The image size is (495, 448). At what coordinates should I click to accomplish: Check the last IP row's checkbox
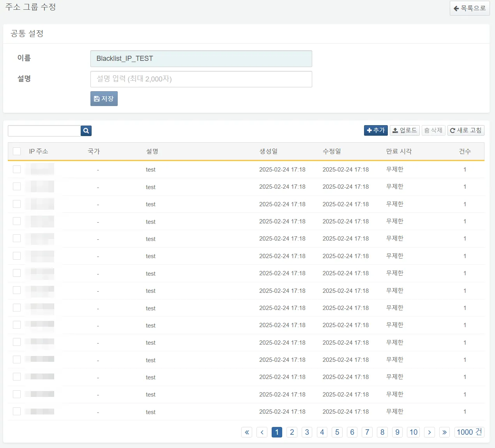pyautogui.click(x=17, y=411)
